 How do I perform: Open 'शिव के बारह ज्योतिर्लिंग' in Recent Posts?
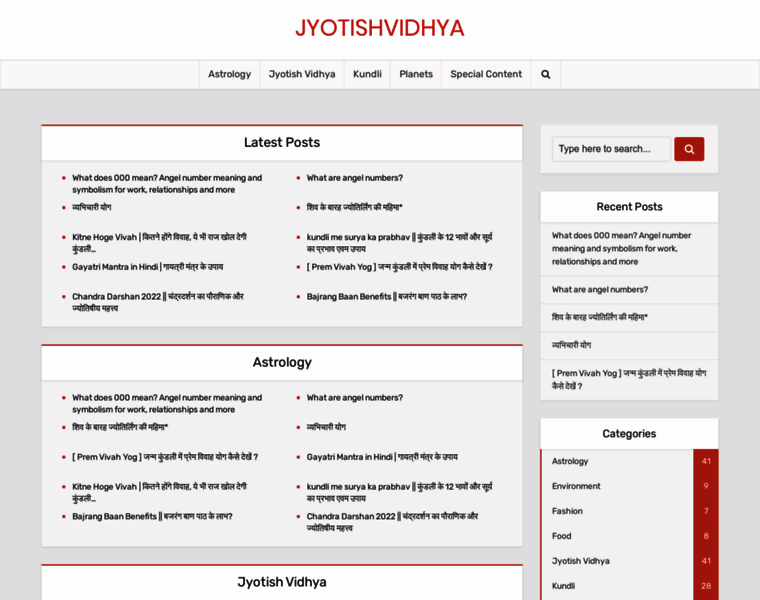click(600, 317)
